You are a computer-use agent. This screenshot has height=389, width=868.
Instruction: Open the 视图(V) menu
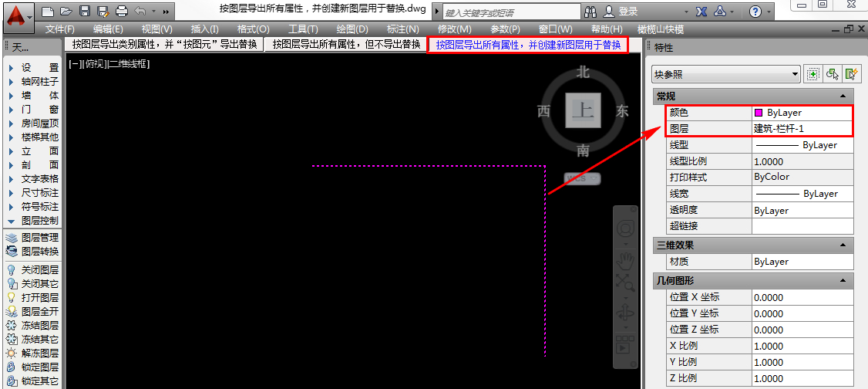156,29
